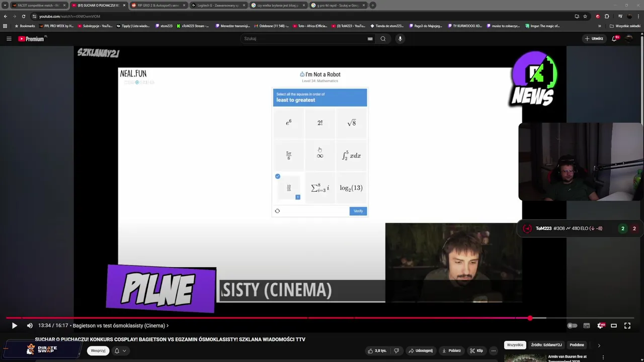
Task: Switch to theater mode
Action: point(614,325)
